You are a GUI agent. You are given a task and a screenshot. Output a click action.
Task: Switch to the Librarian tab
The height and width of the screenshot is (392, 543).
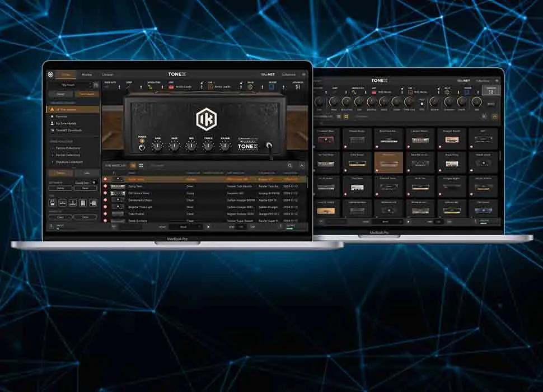click(107, 74)
